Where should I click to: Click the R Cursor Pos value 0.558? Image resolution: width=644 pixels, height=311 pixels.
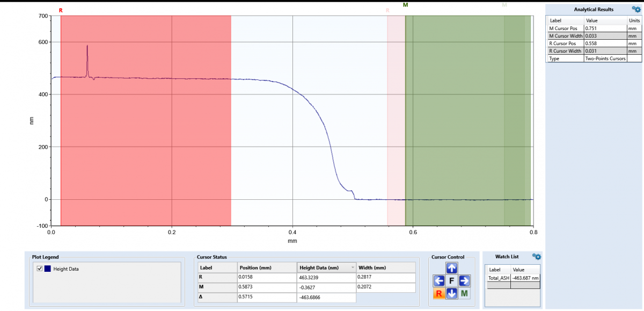[x=605, y=43]
